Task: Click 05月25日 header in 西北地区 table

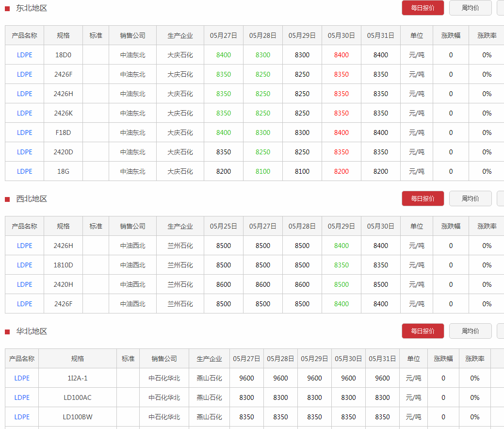Action: point(224,226)
